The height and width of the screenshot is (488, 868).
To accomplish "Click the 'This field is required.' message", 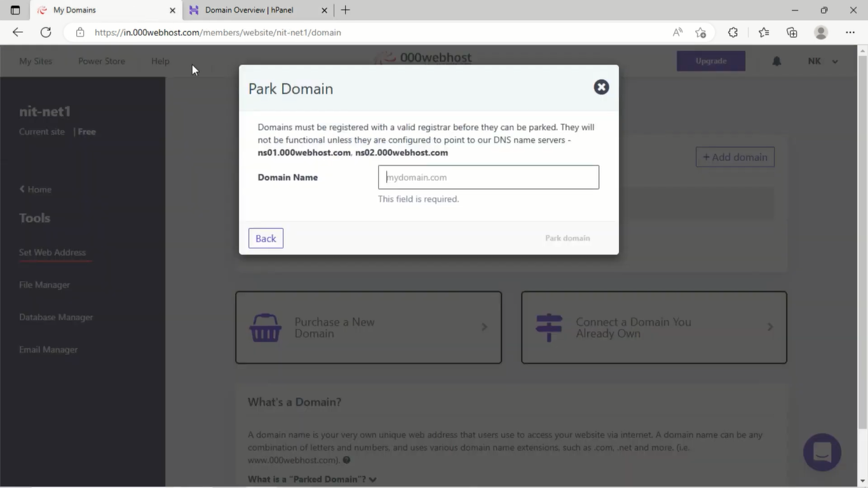I will [x=418, y=199].
